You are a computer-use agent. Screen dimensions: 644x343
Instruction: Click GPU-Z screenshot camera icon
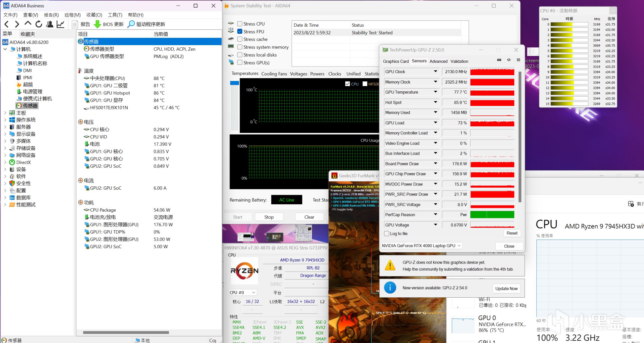click(x=499, y=60)
